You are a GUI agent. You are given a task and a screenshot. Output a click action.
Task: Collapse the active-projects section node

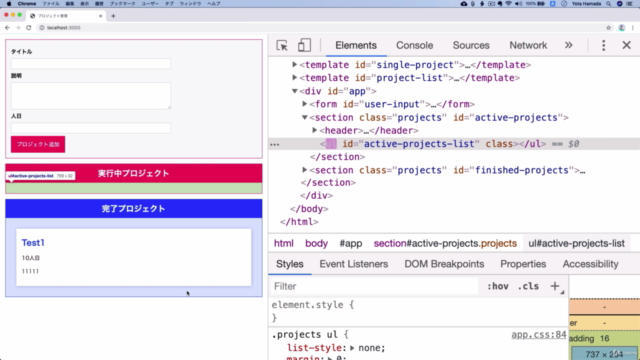pos(304,118)
